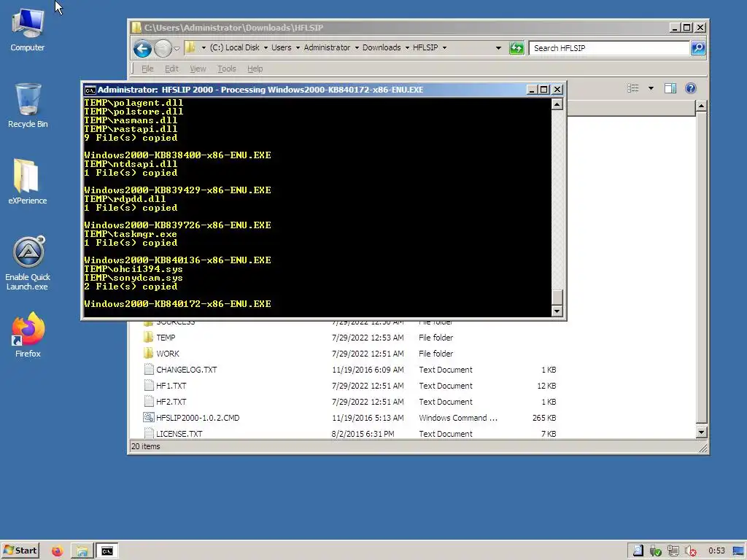The height and width of the screenshot is (560, 747).
Task: Open command prompt window system menu icon
Action: pos(90,90)
